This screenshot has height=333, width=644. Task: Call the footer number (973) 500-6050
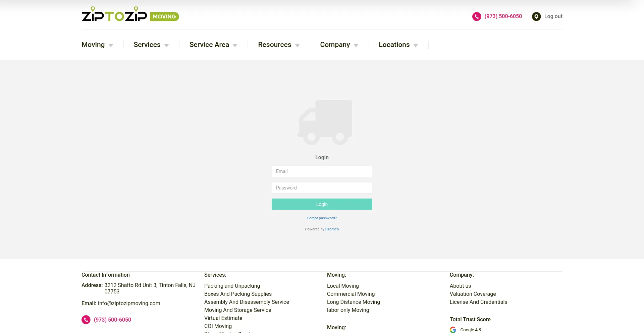coord(112,320)
